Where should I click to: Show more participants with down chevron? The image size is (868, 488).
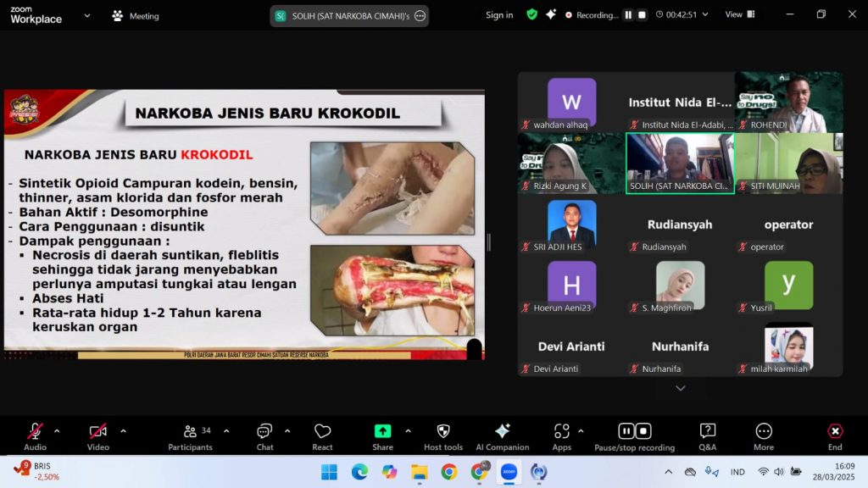tap(680, 388)
